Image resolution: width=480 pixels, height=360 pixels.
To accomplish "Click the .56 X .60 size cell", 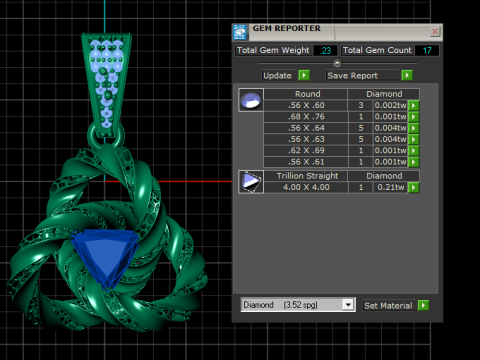I will [306, 105].
